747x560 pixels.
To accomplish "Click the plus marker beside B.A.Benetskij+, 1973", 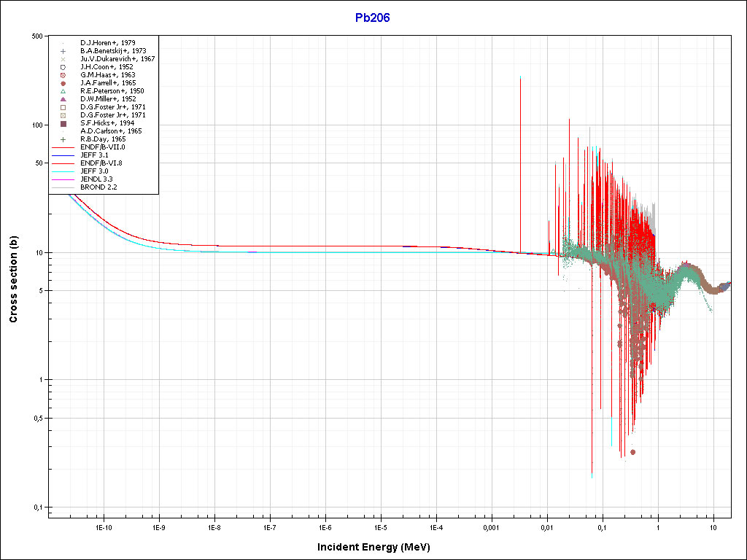I will [63, 51].
